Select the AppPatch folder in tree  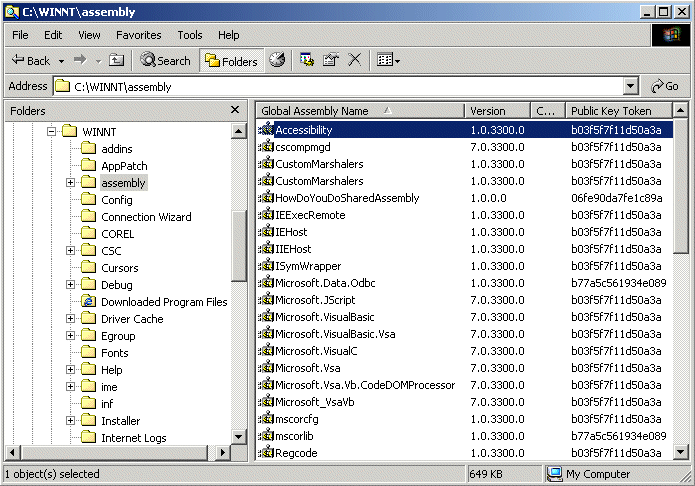(124, 166)
